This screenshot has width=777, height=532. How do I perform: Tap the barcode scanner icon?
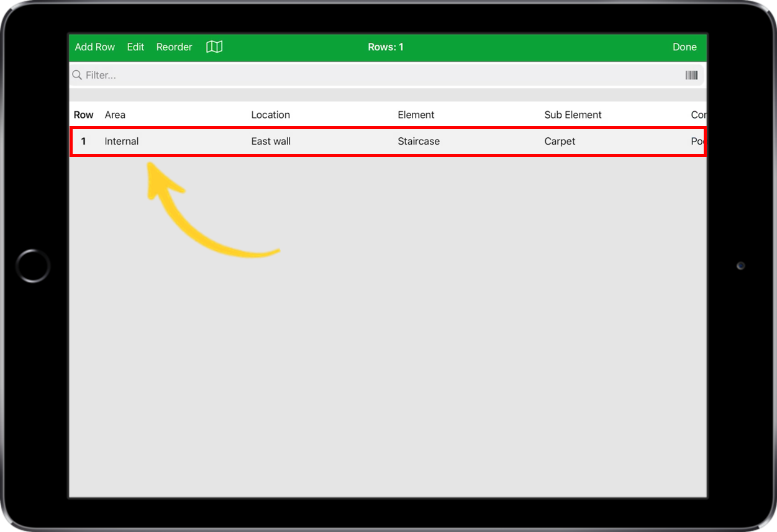pos(692,74)
